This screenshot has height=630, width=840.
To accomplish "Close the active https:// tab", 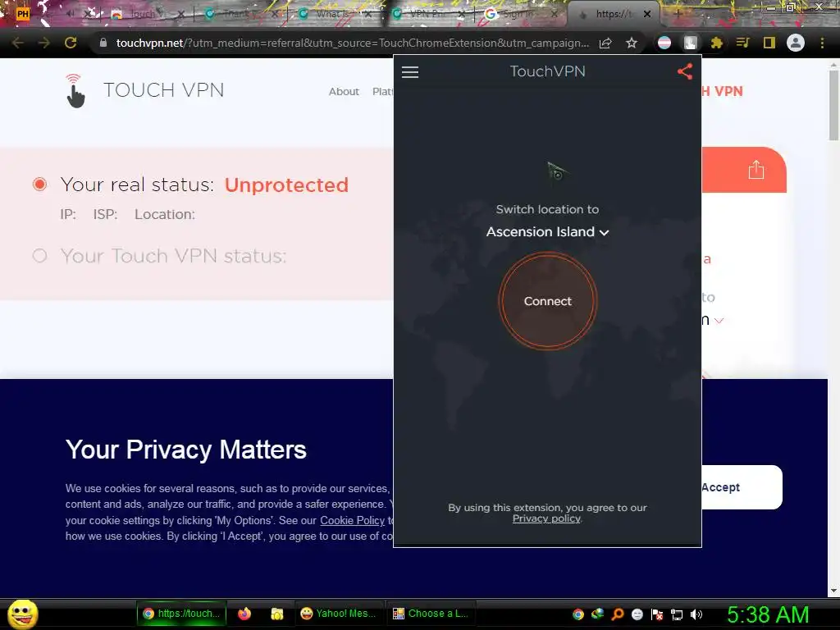I will 647,14.
